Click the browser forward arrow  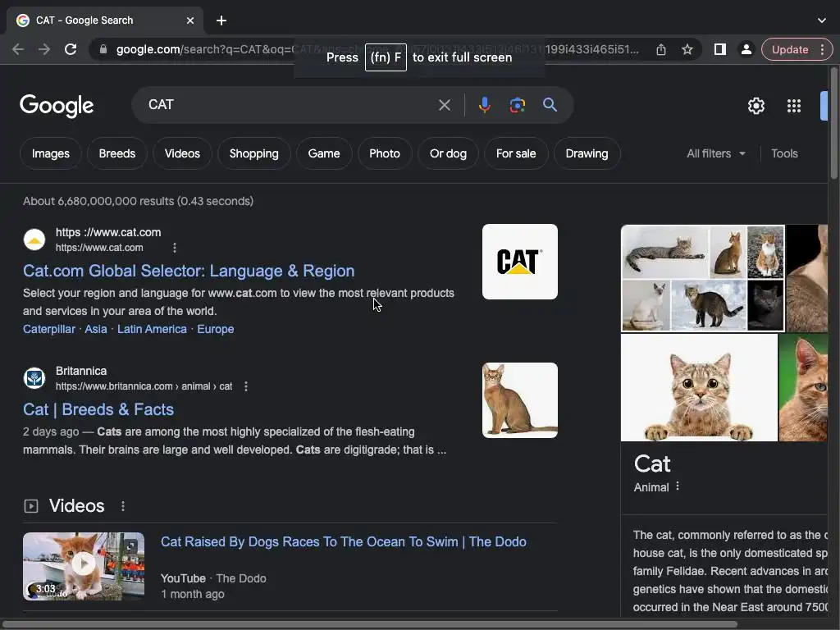point(44,50)
